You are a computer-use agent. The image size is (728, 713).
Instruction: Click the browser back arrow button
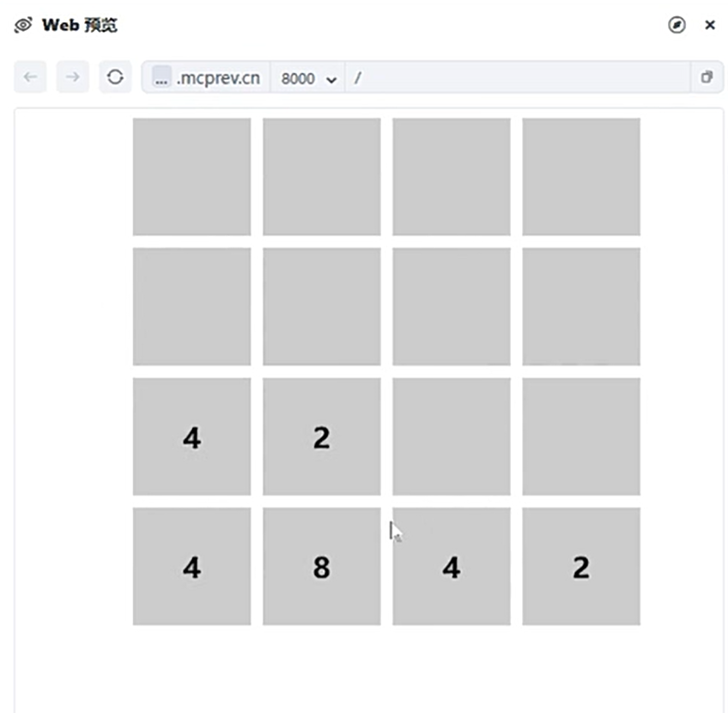point(30,77)
